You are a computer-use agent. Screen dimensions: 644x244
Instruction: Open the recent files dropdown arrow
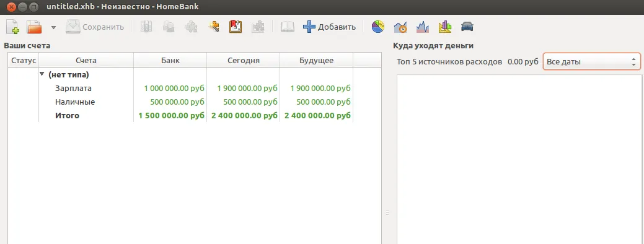click(x=53, y=27)
